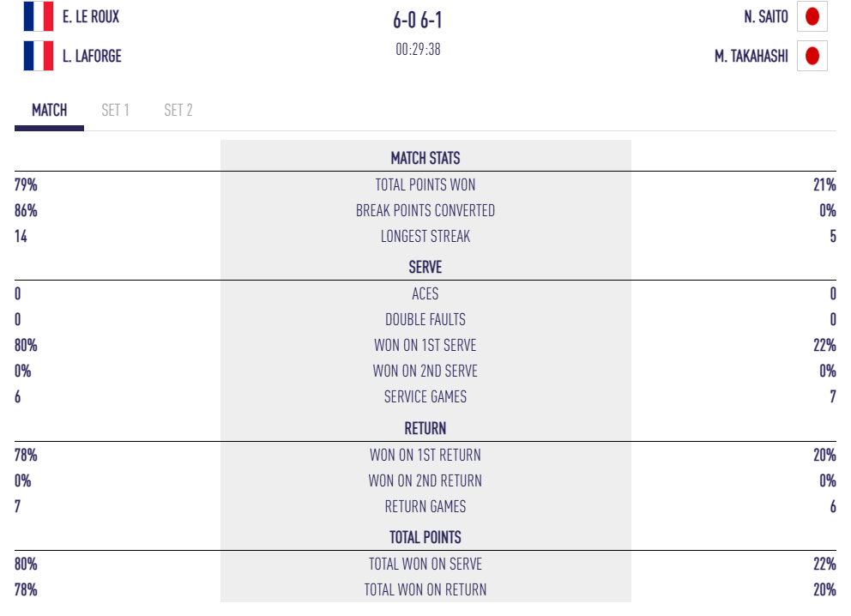
Task: Click the RETURN section header
Action: tap(425, 427)
